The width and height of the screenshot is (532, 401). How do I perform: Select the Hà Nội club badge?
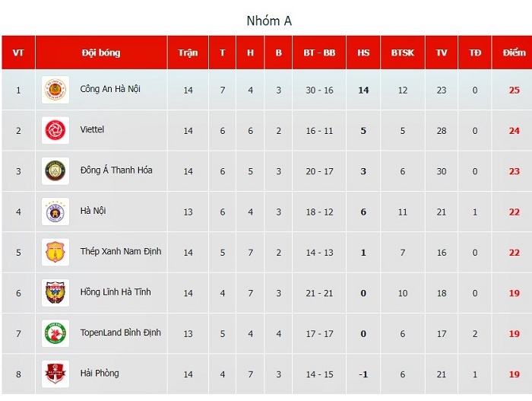coord(55,212)
